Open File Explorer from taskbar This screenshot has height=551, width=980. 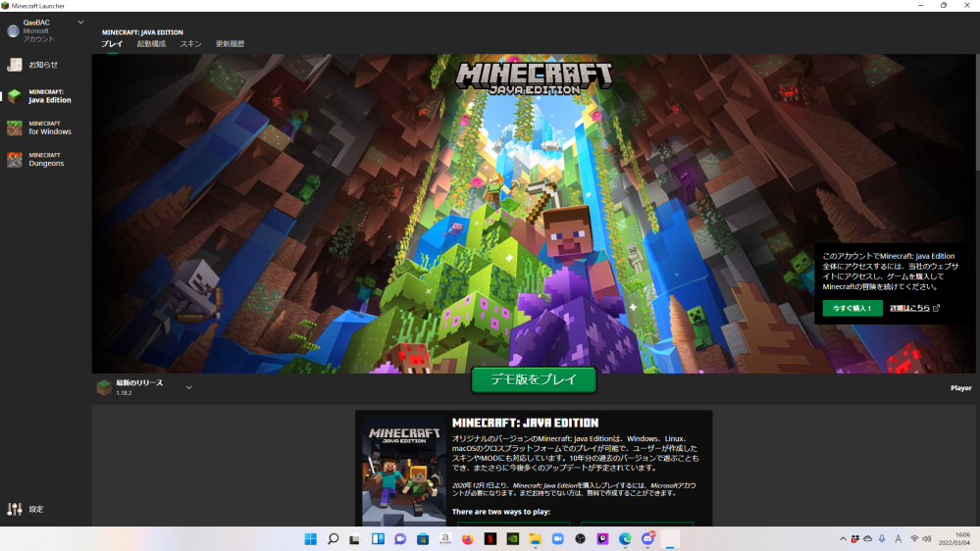point(535,539)
